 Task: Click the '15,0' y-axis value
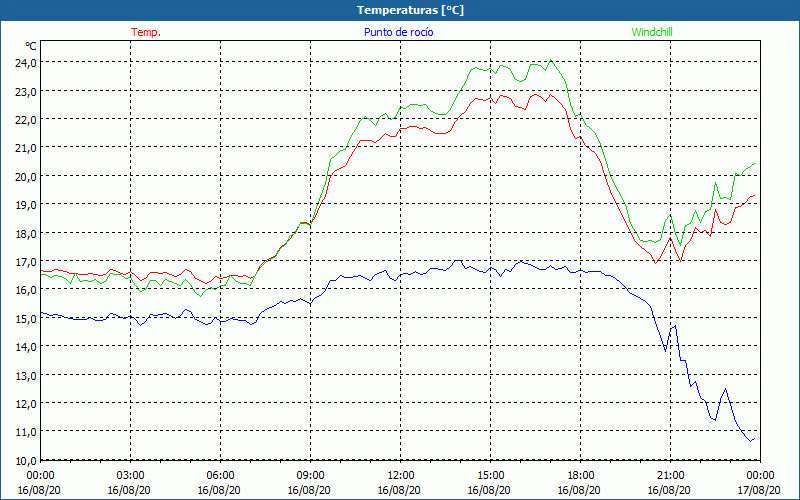pos(26,318)
